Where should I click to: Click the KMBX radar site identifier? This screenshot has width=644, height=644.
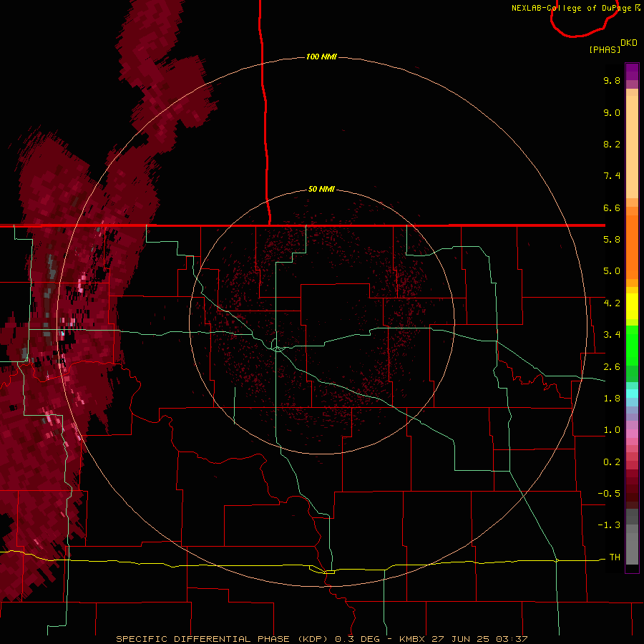click(x=412, y=639)
